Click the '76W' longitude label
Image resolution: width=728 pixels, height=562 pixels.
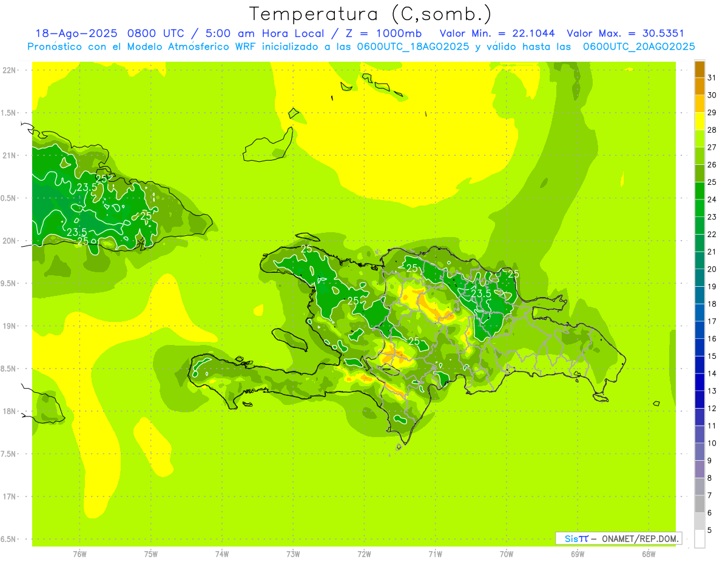[x=80, y=554]
